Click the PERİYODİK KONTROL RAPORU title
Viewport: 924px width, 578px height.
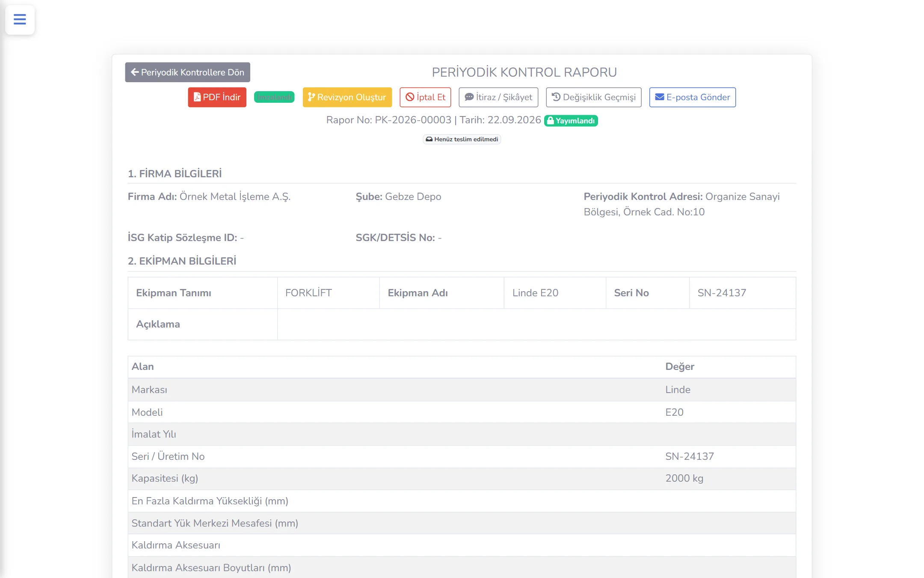pos(524,72)
